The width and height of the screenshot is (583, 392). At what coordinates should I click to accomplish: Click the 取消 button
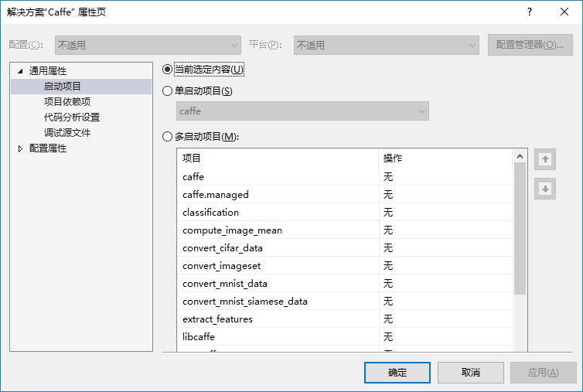click(471, 373)
